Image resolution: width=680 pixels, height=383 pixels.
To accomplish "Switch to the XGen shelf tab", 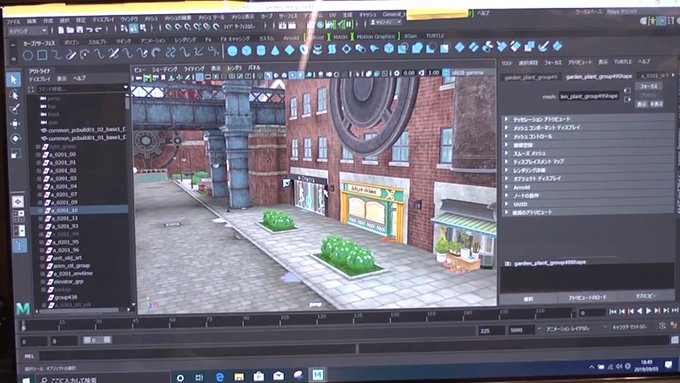I will point(410,36).
